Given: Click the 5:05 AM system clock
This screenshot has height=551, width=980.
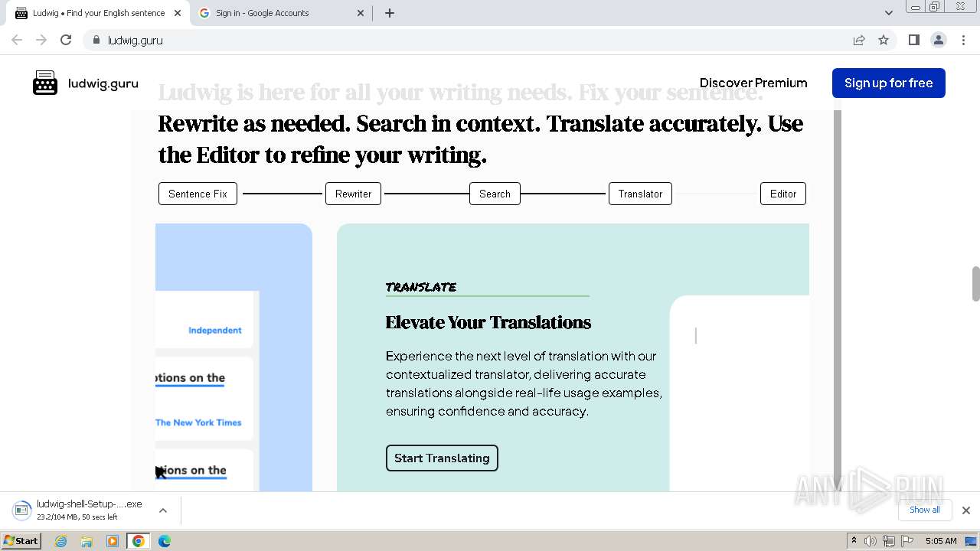Looking at the screenshot, I should click(941, 541).
